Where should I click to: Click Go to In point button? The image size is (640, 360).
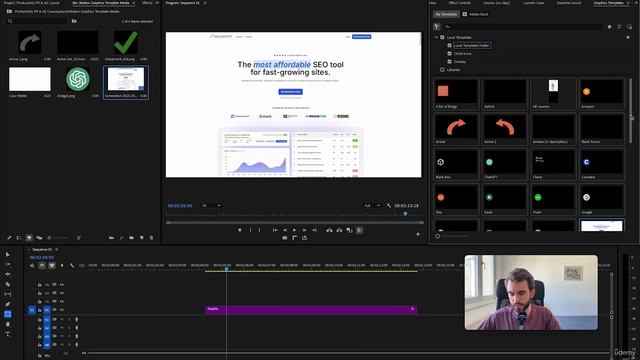tap(275, 230)
